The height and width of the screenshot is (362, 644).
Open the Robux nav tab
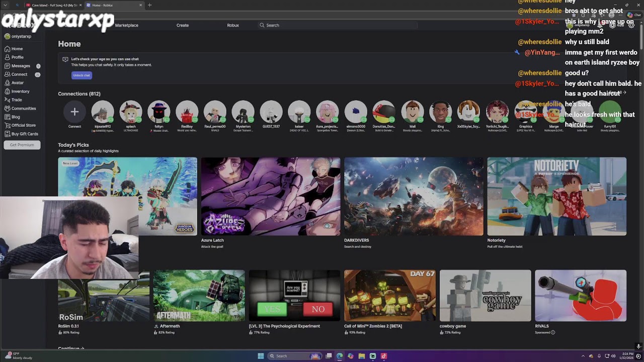coord(233,25)
